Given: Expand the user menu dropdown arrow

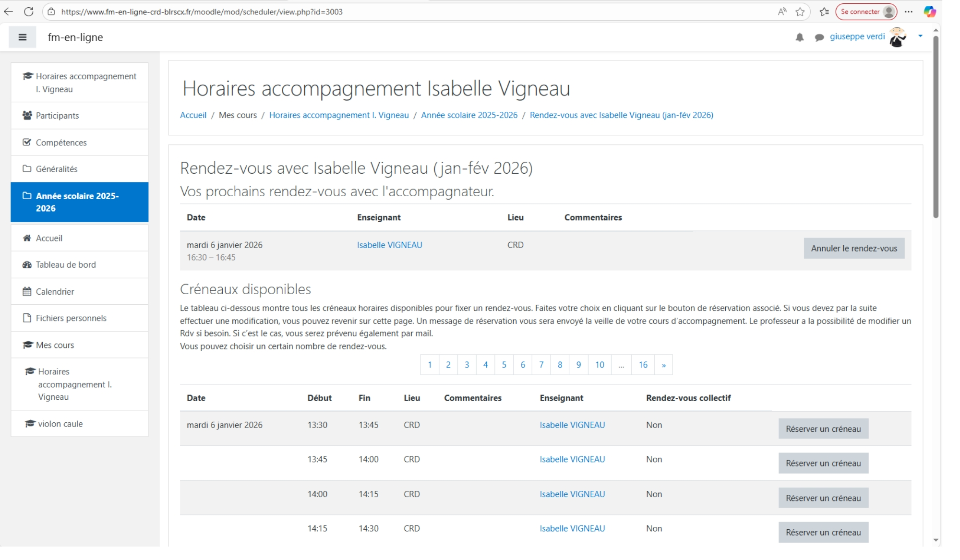Looking at the screenshot, I should pyautogui.click(x=920, y=36).
